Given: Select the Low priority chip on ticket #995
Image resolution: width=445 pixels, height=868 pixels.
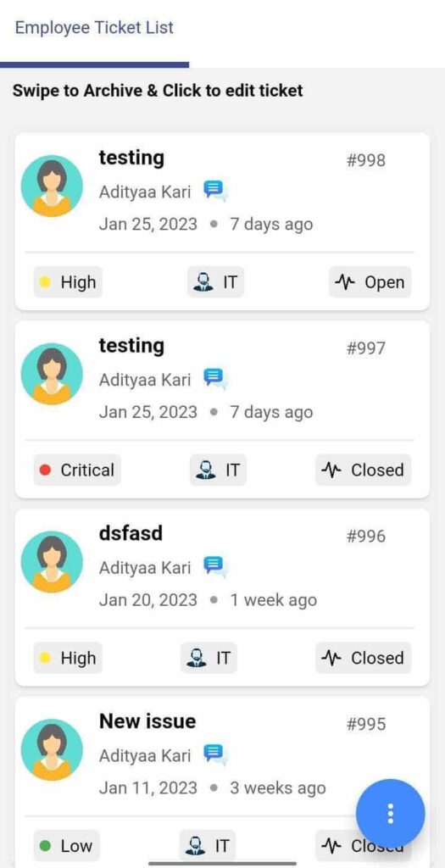Looking at the screenshot, I should [x=66, y=845].
